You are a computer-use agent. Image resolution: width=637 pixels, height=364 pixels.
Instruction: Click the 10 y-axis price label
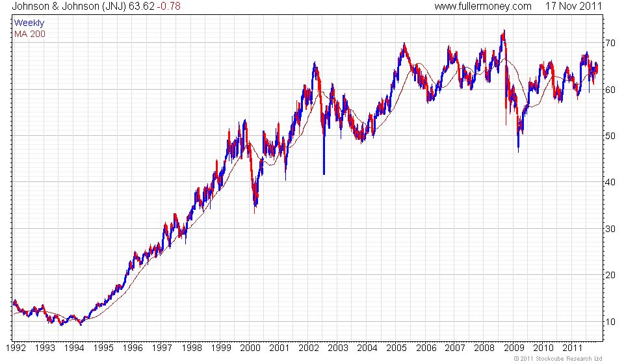coord(610,322)
